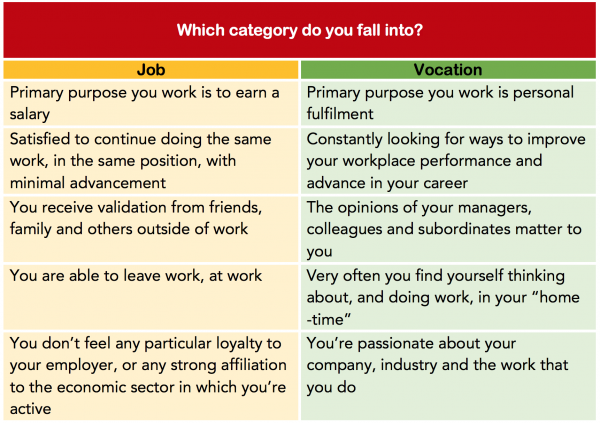
Task: Click the words 'advance in your career'
Action: pos(387,182)
